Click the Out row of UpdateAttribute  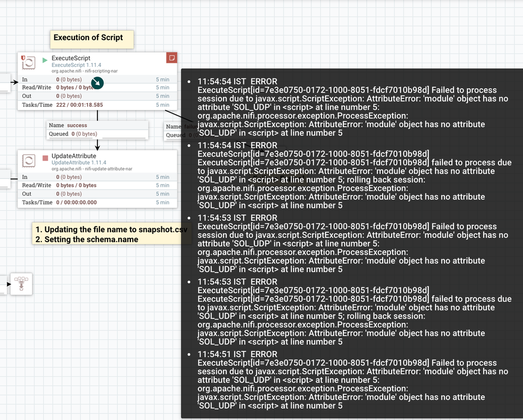97,194
